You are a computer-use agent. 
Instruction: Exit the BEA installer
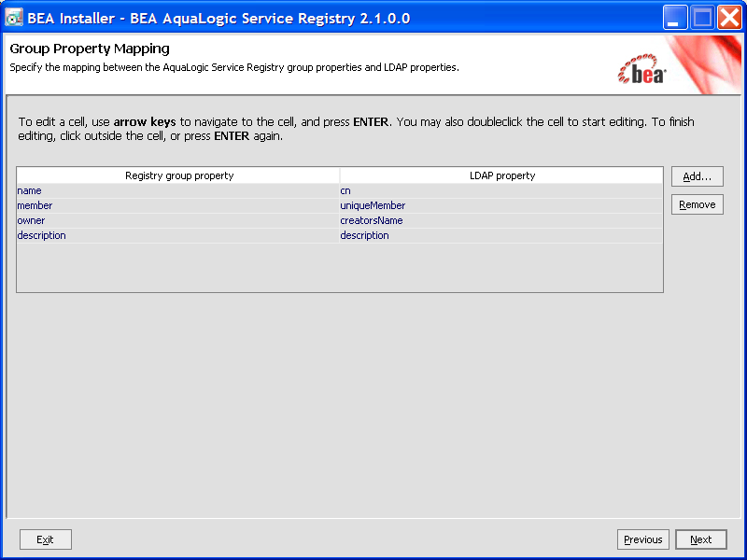(45, 539)
